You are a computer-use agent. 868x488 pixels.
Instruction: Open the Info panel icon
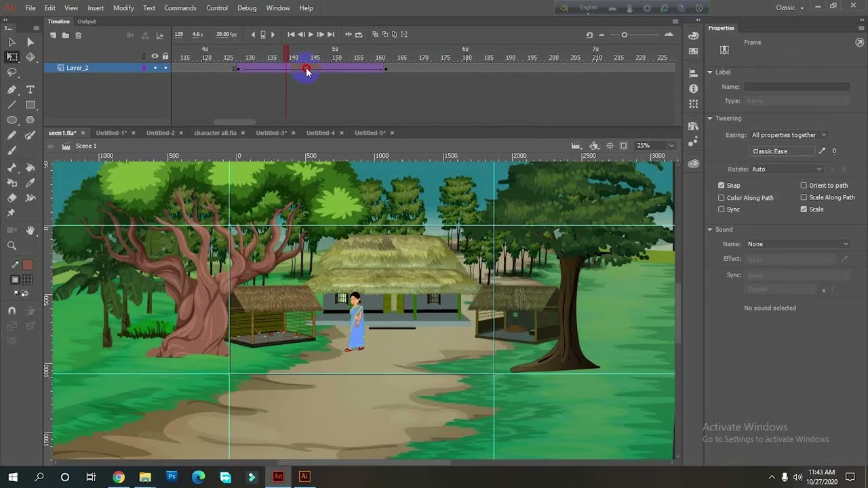(693, 89)
